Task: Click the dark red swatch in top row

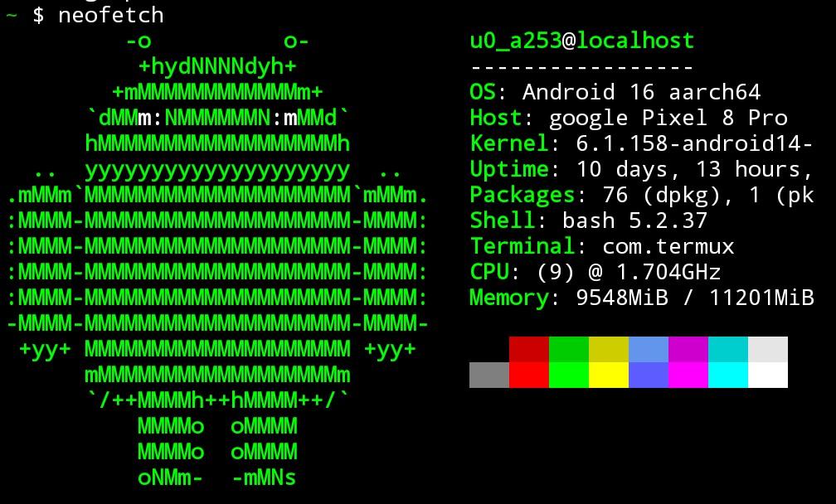Action: [529, 349]
